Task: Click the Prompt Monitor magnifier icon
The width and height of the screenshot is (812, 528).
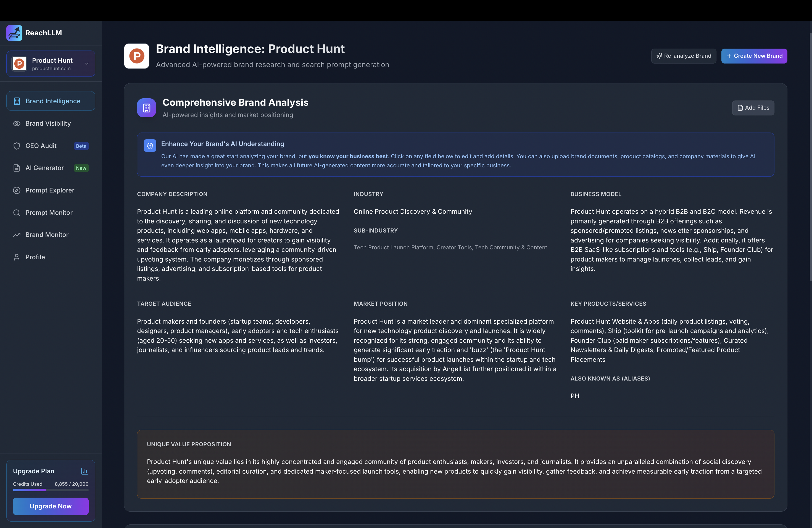Action: [x=16, y=212]
